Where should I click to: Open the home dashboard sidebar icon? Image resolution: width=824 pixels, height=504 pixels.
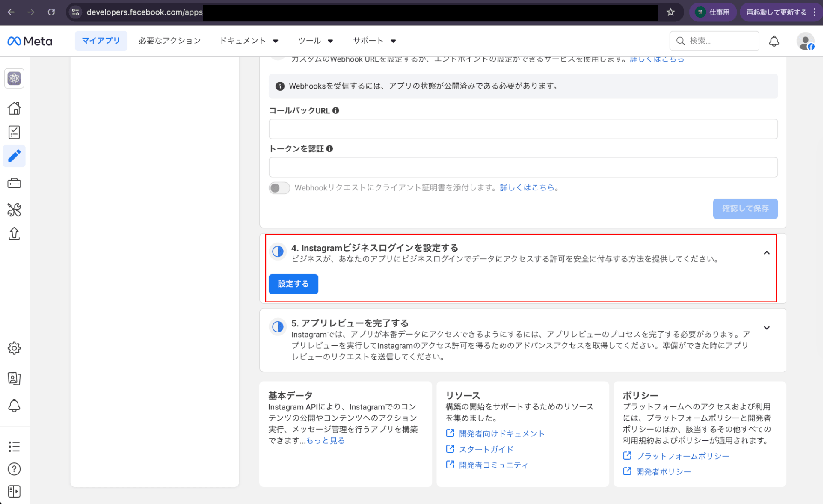[x=14, y=108]
